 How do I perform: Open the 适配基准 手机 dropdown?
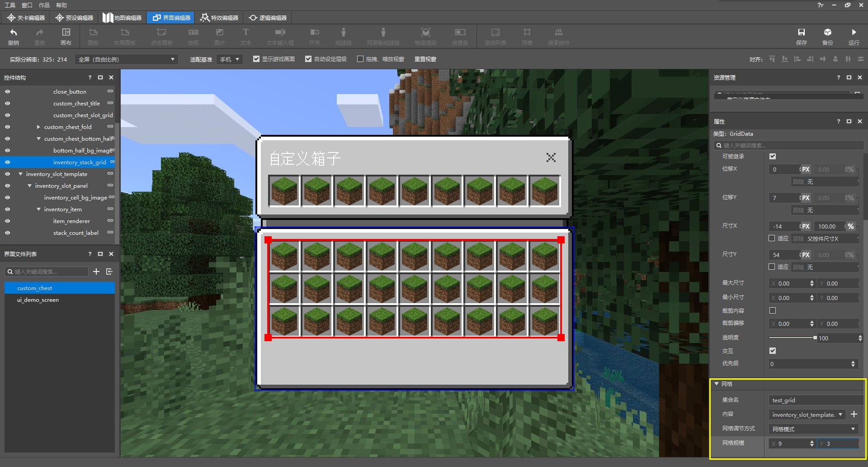pos(230,59)
